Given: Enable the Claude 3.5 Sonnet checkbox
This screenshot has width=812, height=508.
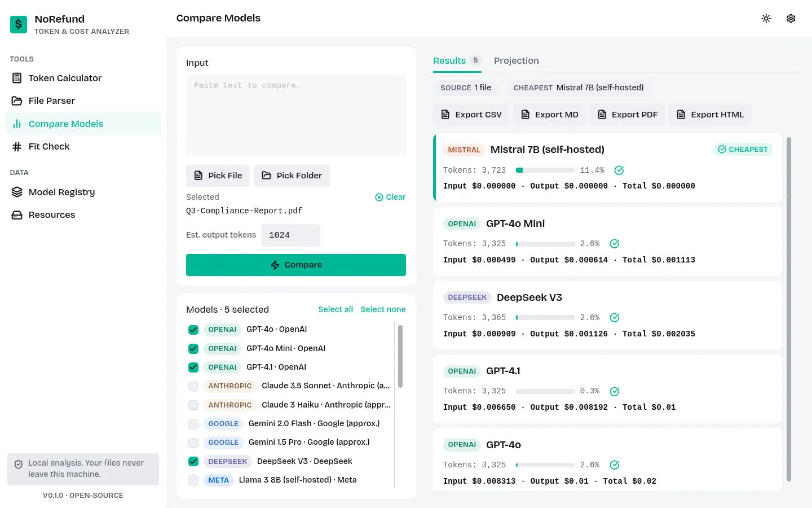Looking at the screenshot, I should [x=193, y=386].
